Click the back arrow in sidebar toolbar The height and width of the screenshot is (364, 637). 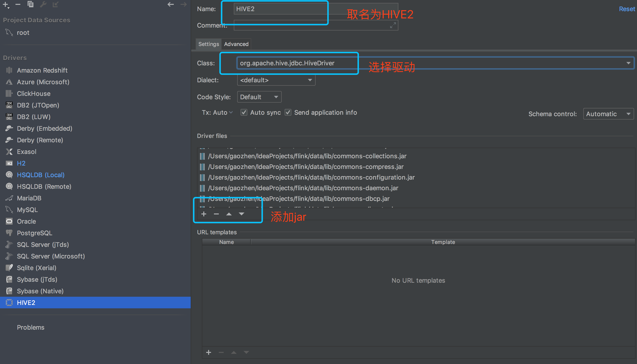tap(170, 4)
